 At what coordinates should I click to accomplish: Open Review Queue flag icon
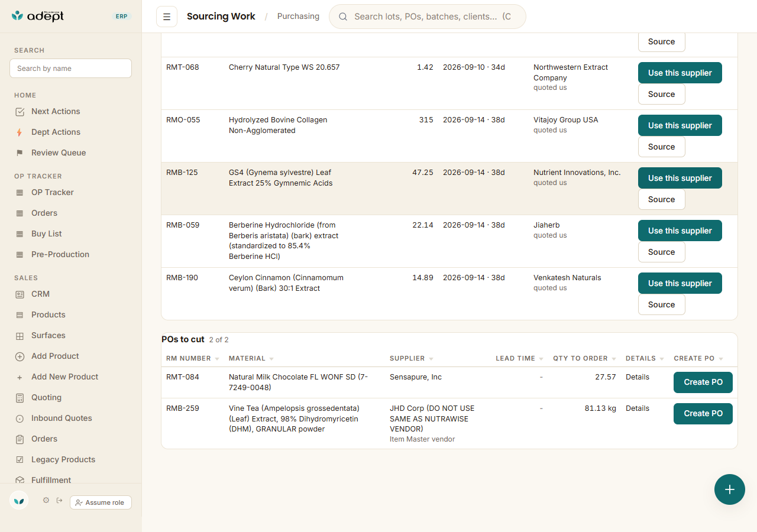click(20, 153)
